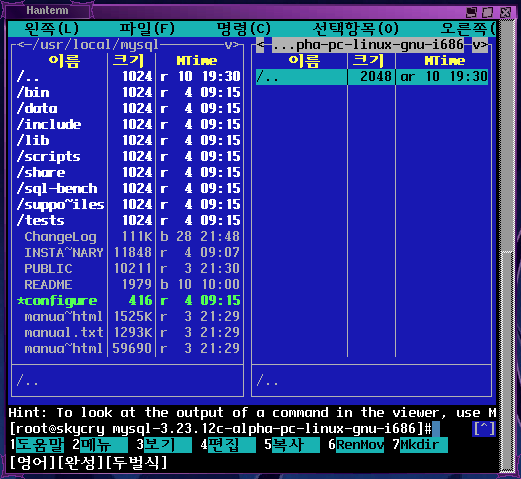Image resolution: width=521 pixels, height=479 pixels.
Task: Select the /bin directory
Action: tap(128, 93)
